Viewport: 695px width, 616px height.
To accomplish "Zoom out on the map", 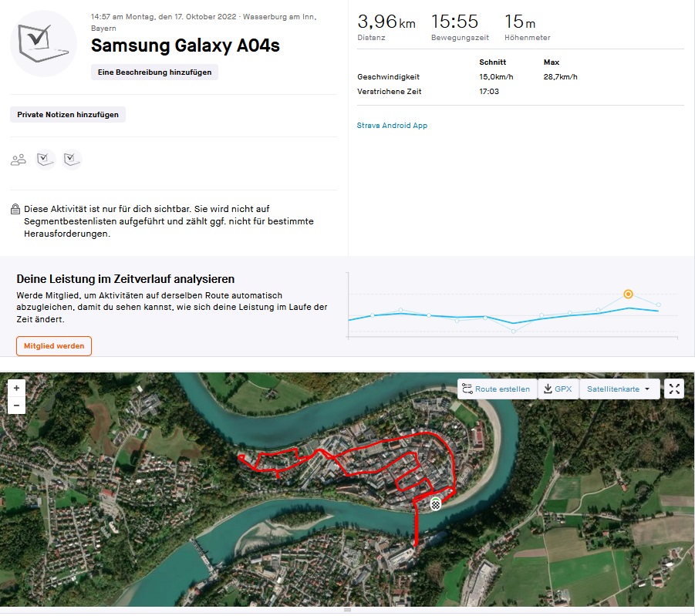I will tap(17, 405).
